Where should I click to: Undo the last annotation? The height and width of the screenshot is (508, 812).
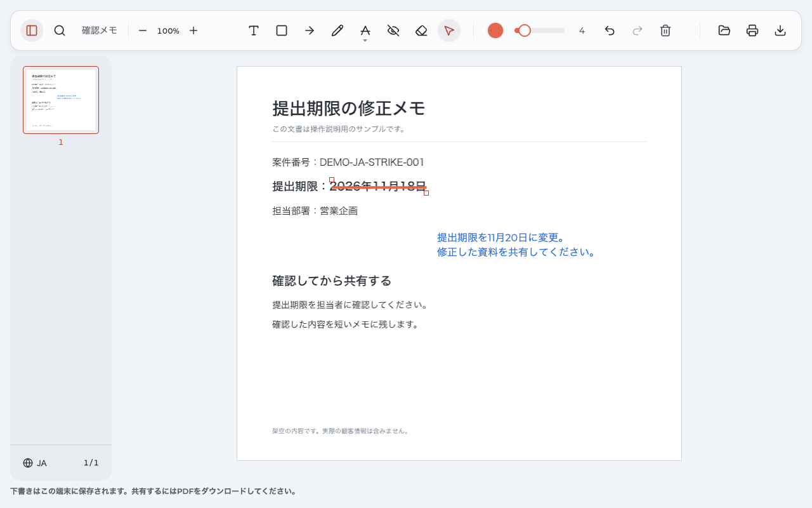610,30
